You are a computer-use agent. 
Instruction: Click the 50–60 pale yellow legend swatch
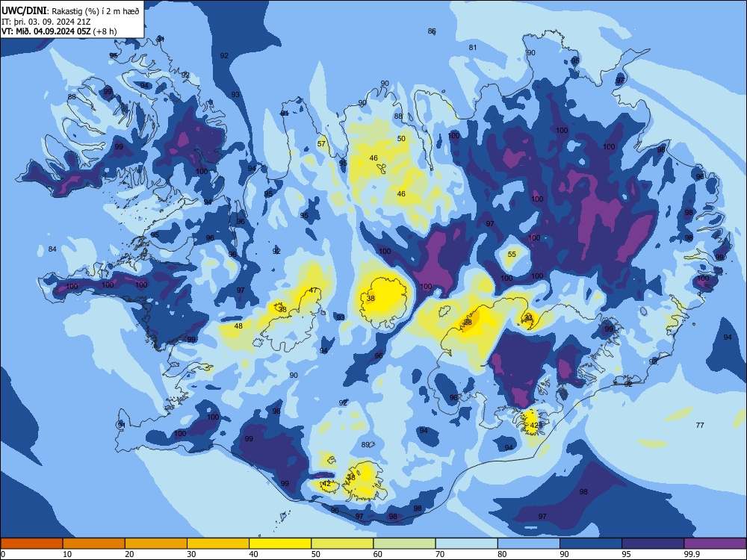tap(342, 544)
